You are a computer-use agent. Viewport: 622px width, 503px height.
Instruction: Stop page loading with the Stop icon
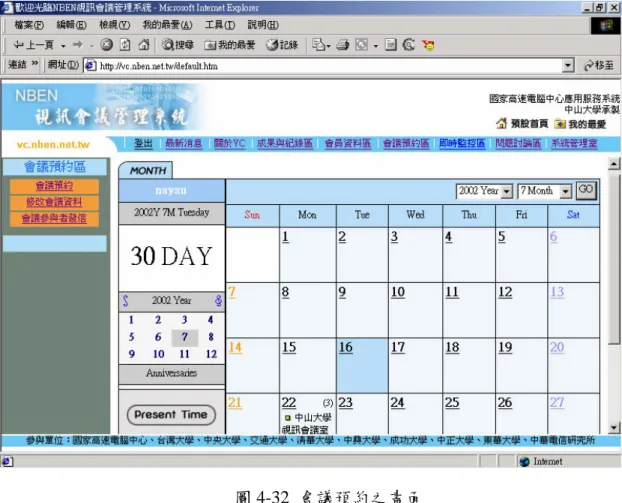(106, 45)
